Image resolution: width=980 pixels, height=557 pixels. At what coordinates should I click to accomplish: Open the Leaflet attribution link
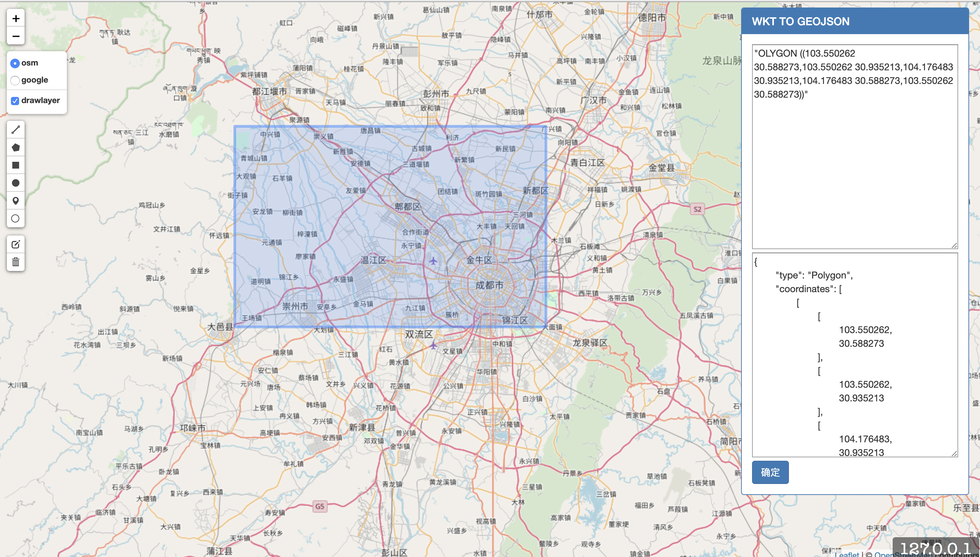847,554
